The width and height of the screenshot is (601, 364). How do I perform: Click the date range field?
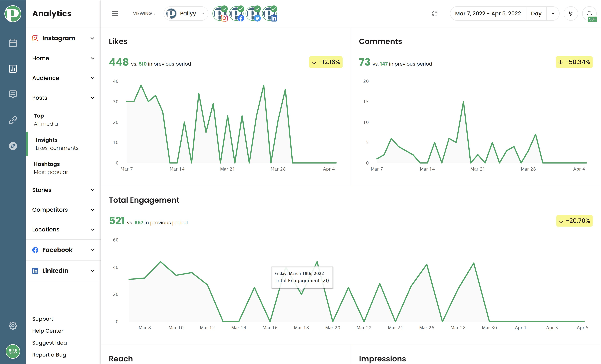tap(488, 13)
